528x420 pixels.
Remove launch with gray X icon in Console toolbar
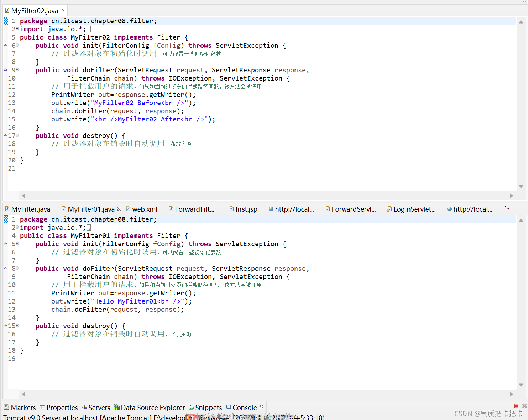point(524,406)
